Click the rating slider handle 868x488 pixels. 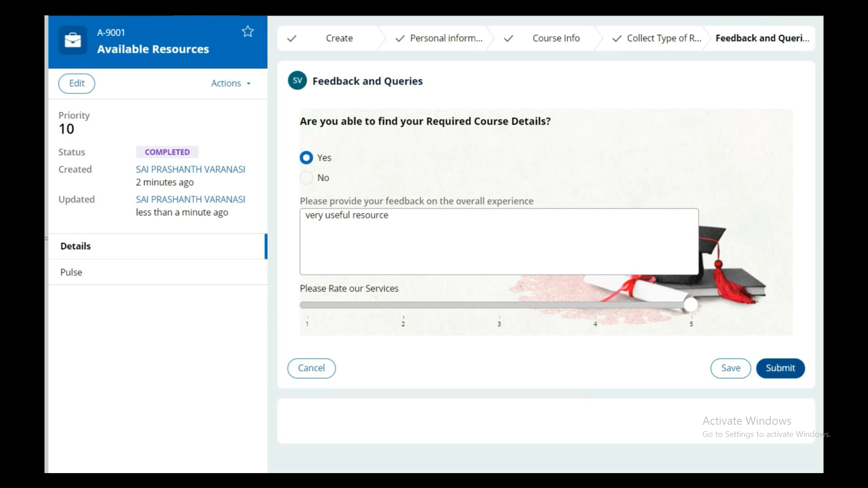pyautogui.click(x=690, y=305)
